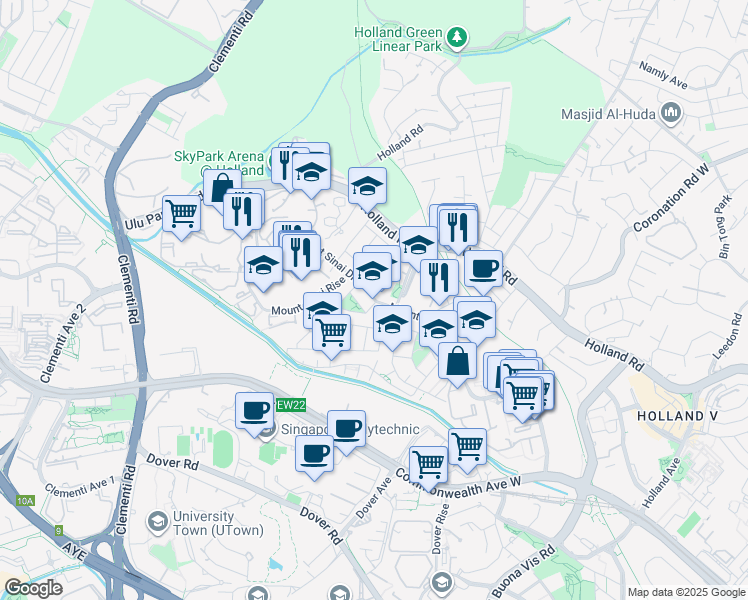Click the shopping cart marker on Commonwealth Ave W
This screenshot has width=748, height=600.
pyautogui.click(x=429, y=466)
